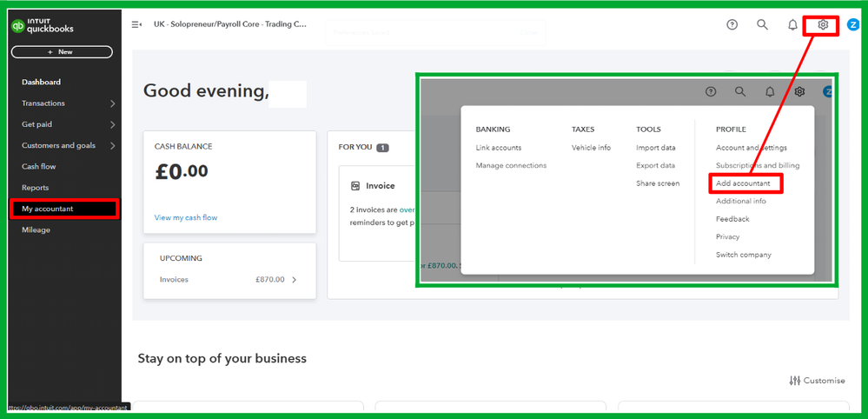868x419 pixels.
Task: Choose Privacy under Profile
Action: click(727, 237)
